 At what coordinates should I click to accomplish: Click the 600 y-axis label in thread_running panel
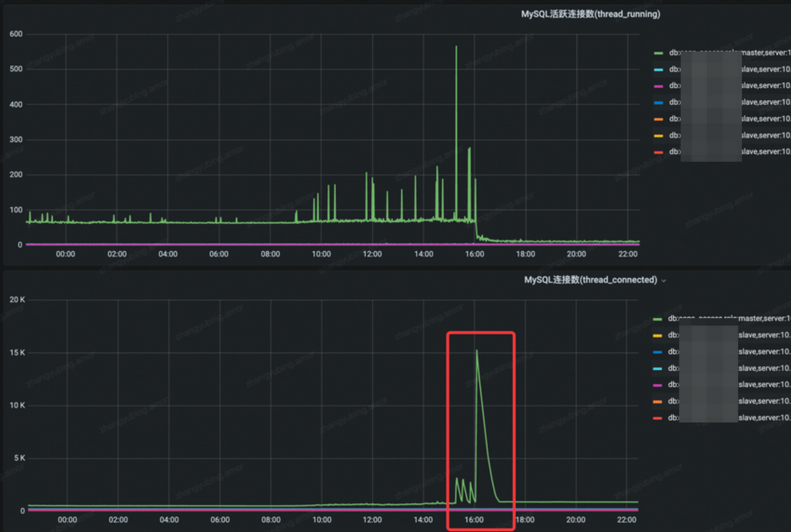tap(16, 34)
